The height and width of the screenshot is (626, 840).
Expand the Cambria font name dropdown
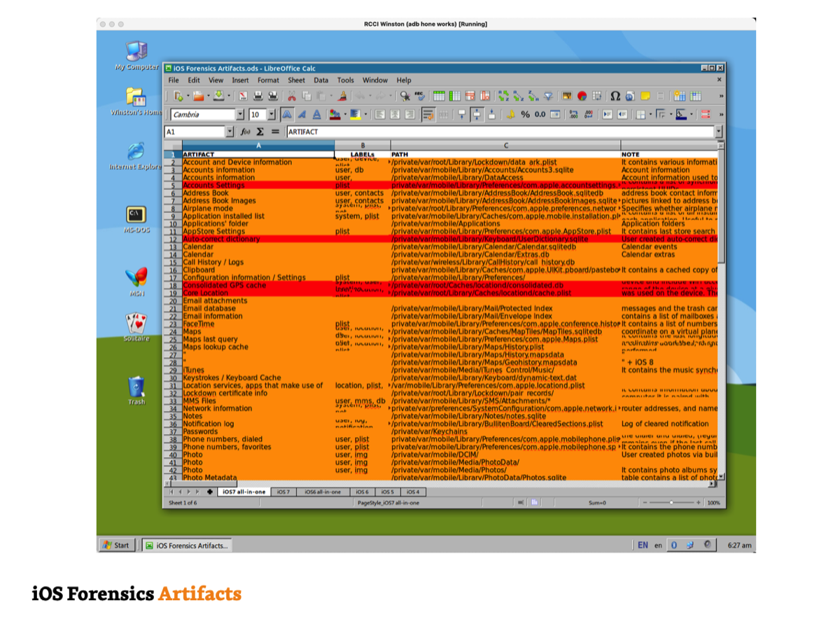[x=240, y=115]
